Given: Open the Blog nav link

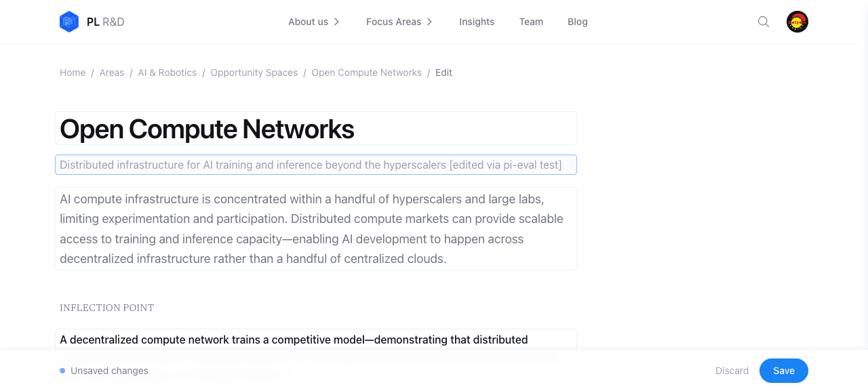Looking at the screenshot, I should click(578, 22).
